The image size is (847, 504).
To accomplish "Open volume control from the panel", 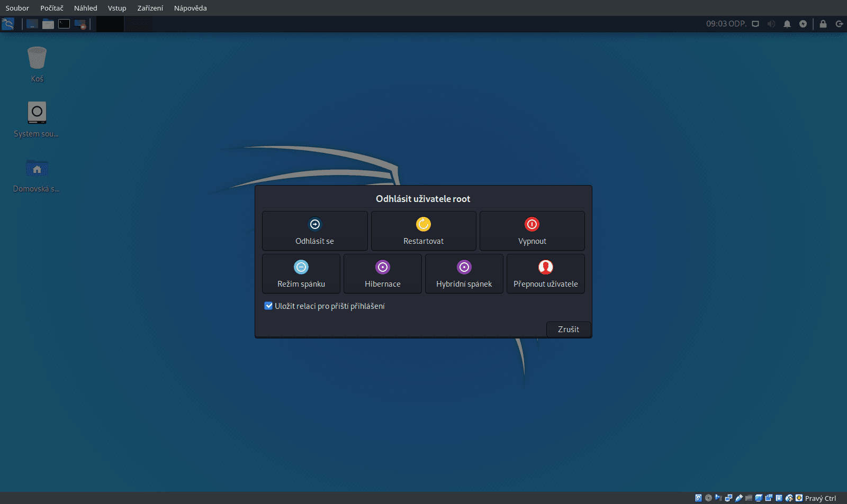I will [x=771, y=24].
